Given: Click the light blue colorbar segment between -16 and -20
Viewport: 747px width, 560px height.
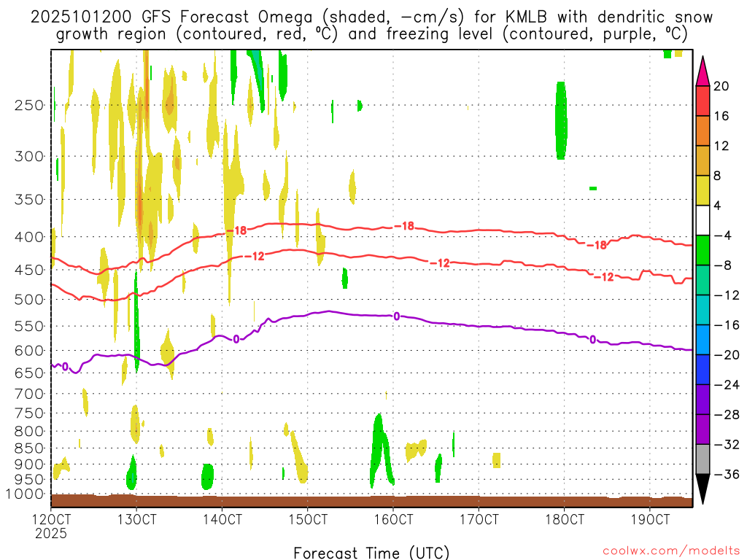Looking at the screenshot, I should click(703, 340).
